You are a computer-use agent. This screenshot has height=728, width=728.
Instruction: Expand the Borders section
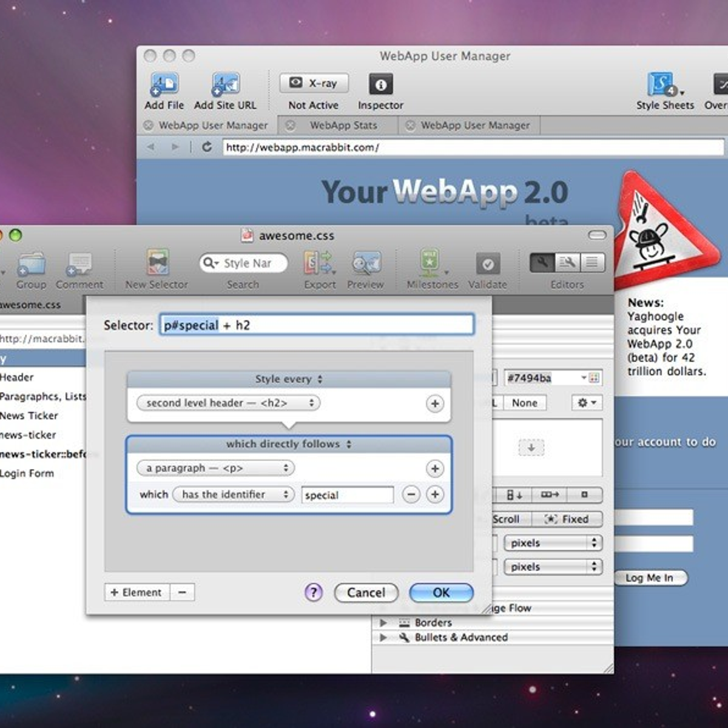coord(383,622)
